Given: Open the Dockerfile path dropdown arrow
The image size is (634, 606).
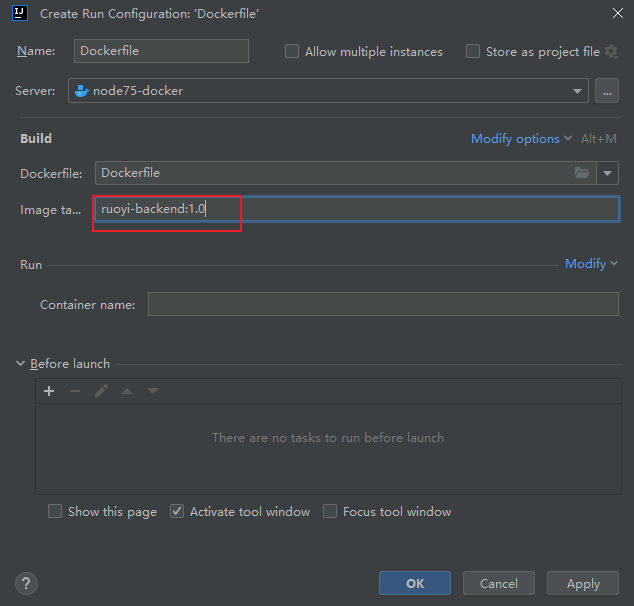Looking at the screenshot, I should [x=607, y=173].
